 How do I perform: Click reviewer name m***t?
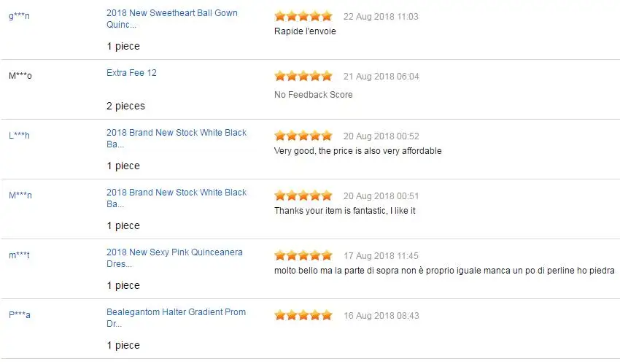[20, 255]
